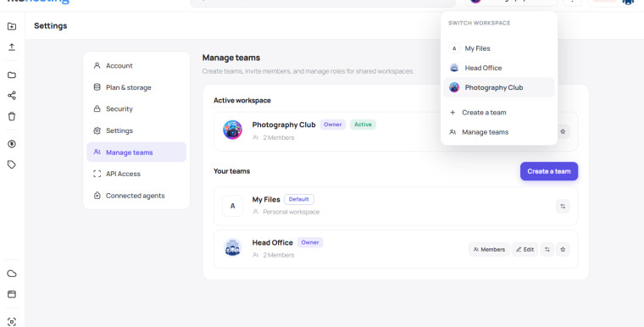Click the Settings page header title

tap(51, 26)
